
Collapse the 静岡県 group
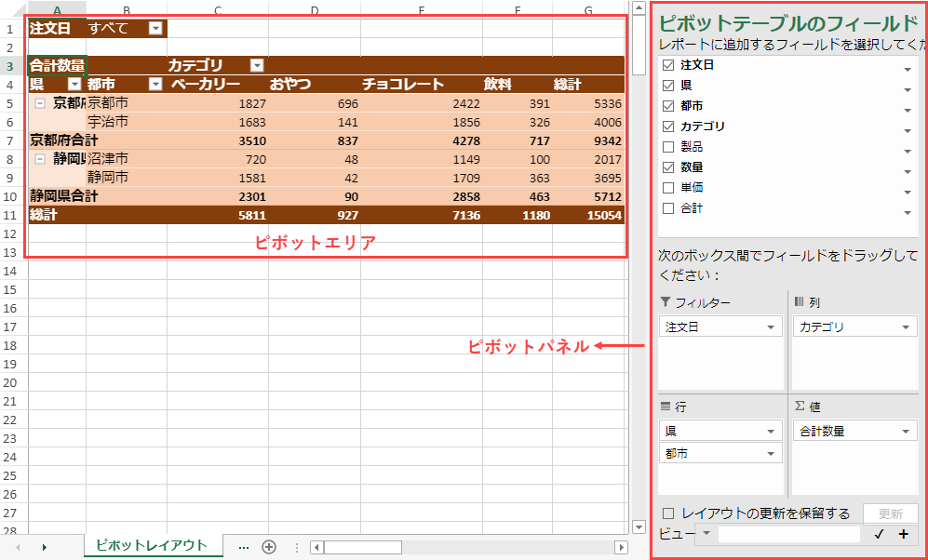pos(40,159)
